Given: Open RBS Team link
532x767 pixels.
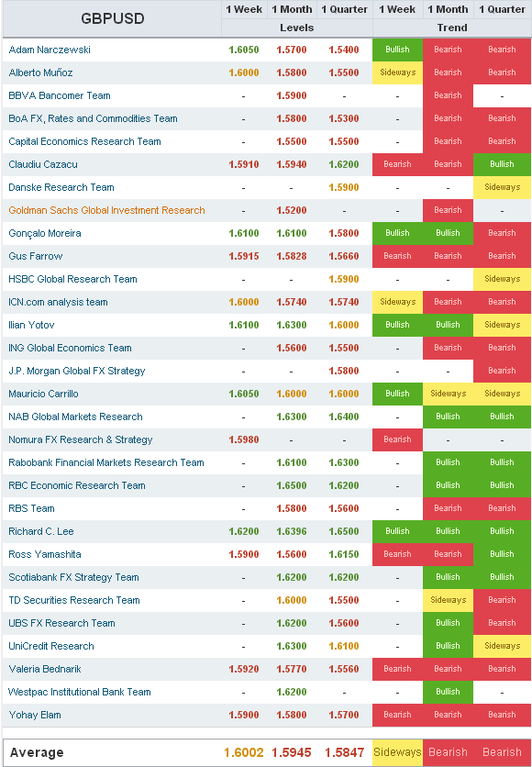Looking at the screenshot, I should tap(32, 508).
